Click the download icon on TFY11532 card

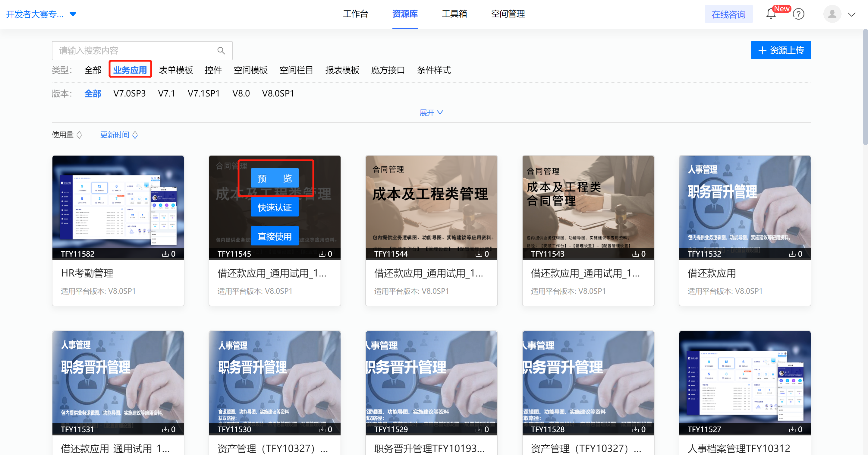792,254
